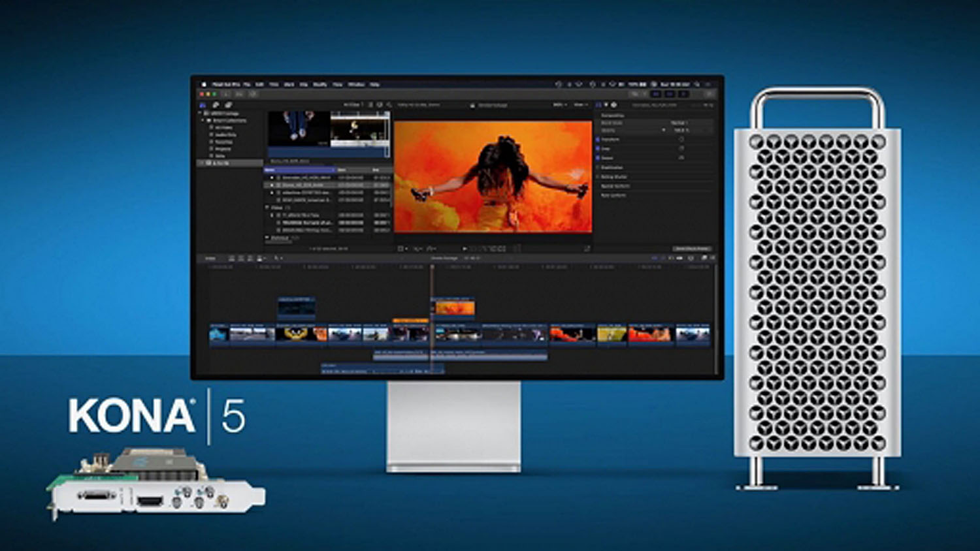Viewport: 980px width, 551px height.
Task: Open the Modify menu
Action: click(x=320, y=84)
